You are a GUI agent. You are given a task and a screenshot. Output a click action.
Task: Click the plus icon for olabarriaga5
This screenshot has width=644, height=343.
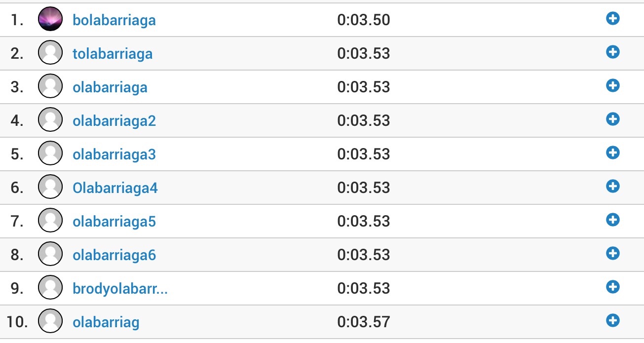[612, 220]
